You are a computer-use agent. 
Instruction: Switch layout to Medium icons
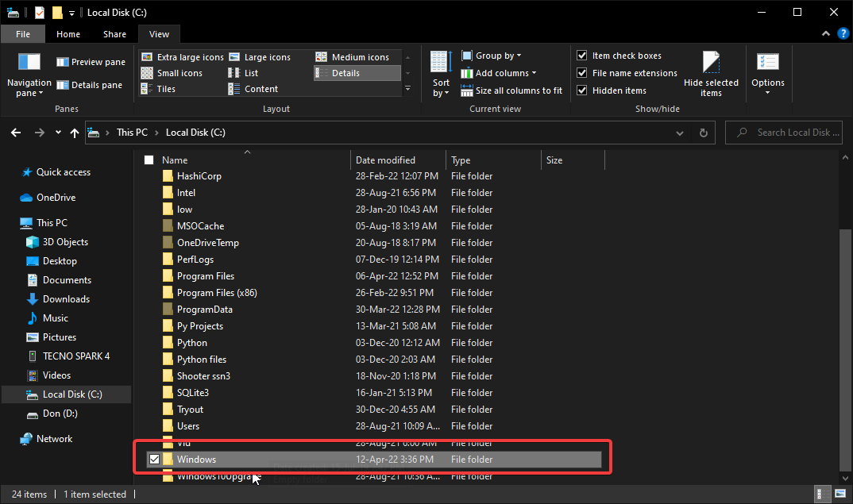353,57
